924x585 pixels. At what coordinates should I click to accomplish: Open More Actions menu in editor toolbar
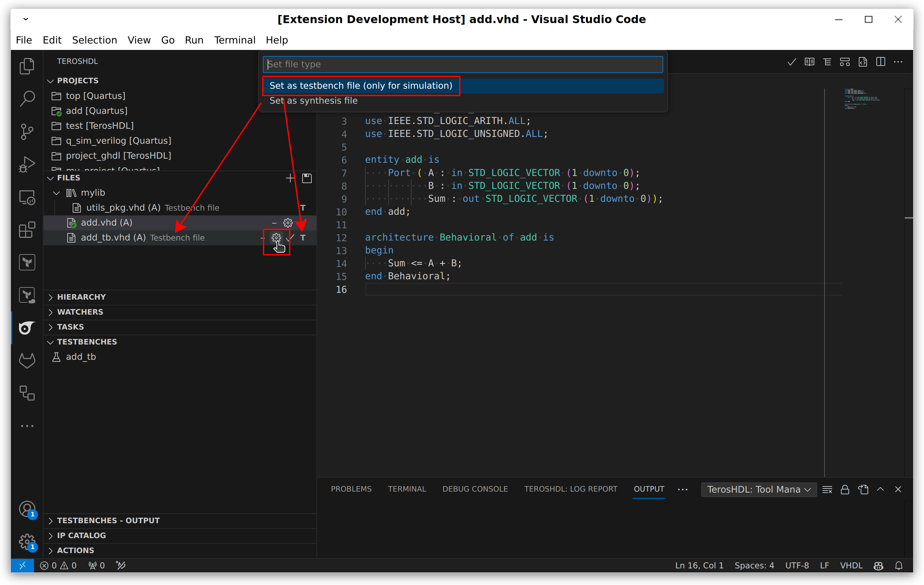[898, 62]
